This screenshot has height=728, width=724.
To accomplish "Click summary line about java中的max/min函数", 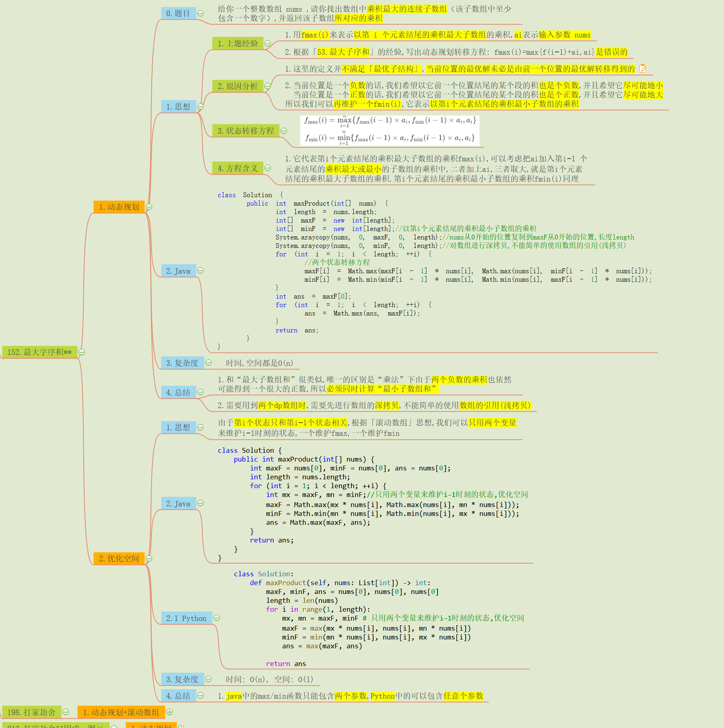I will pyautogui.click(x=351, y=695).
